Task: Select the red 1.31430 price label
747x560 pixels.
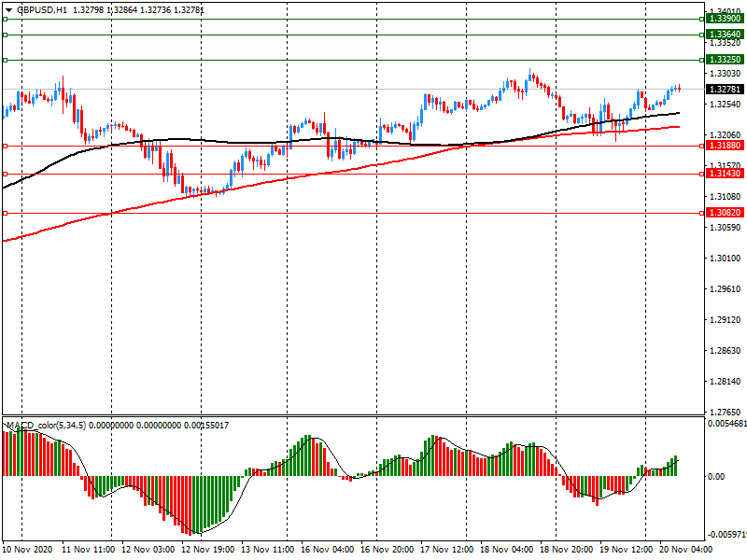Action: (725, 174)
